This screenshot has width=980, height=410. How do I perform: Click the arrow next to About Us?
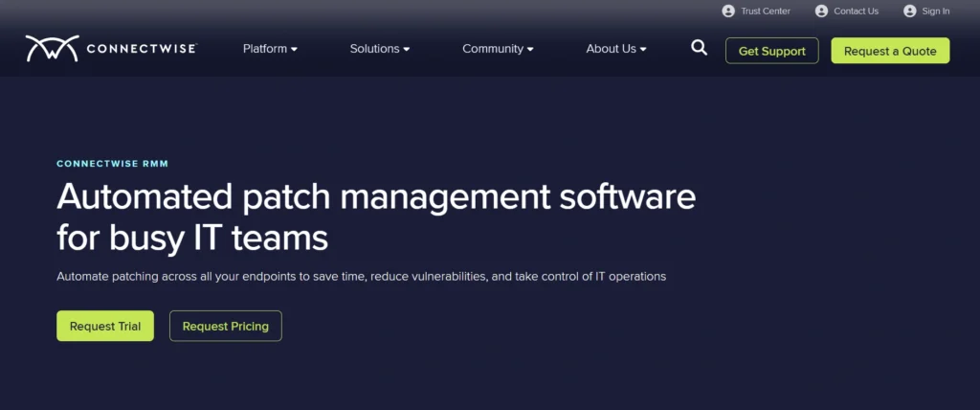[x=642, y=50]
